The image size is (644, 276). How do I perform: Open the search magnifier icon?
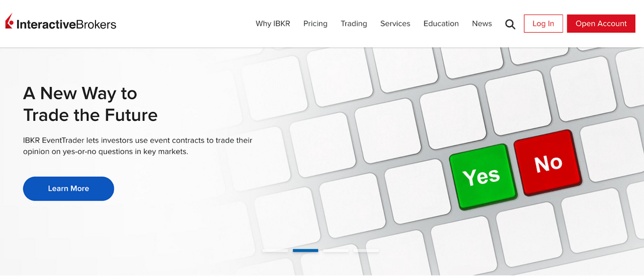tap(510, 24)
